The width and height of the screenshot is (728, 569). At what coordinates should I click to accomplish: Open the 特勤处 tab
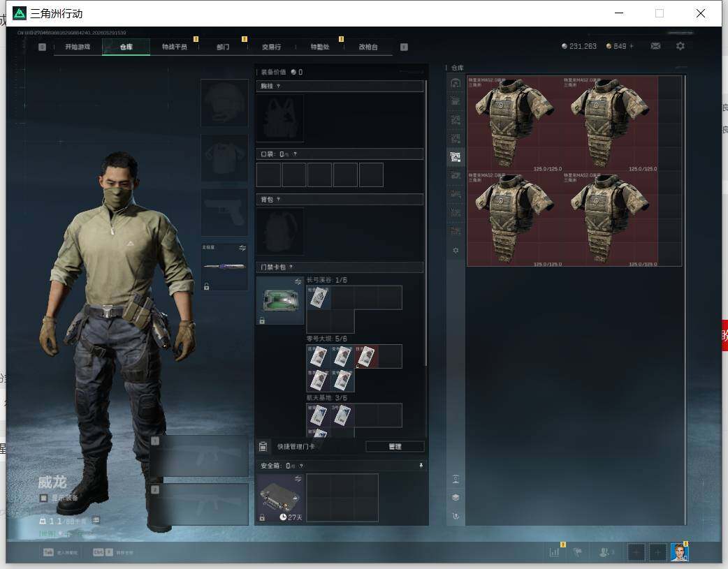[x=320, y=47]
